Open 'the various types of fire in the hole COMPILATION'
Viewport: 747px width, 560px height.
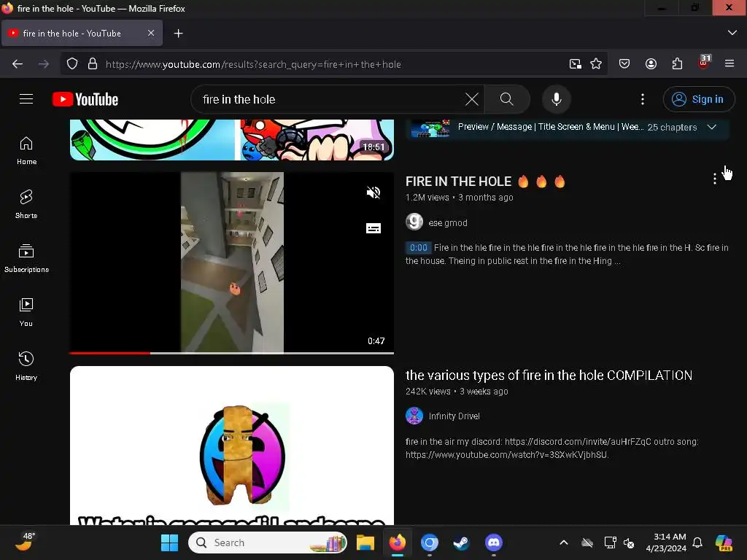coord(549,376)
